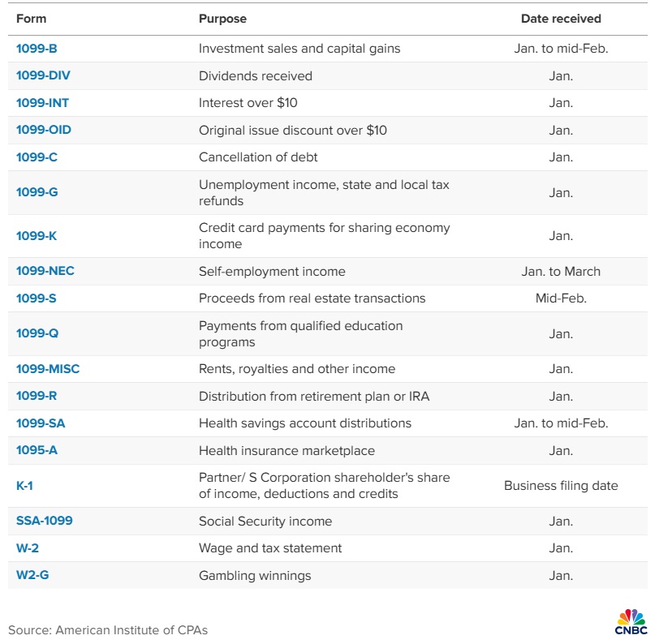Select the 1099-R form link
The height and width of the screenshot is (644, 659).
[x=37, y=397]
